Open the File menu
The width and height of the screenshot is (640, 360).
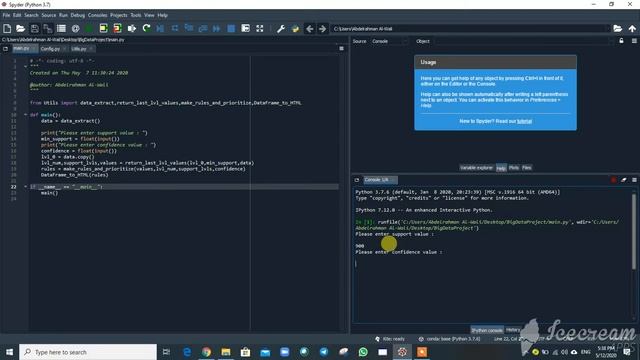click(7, 15)
